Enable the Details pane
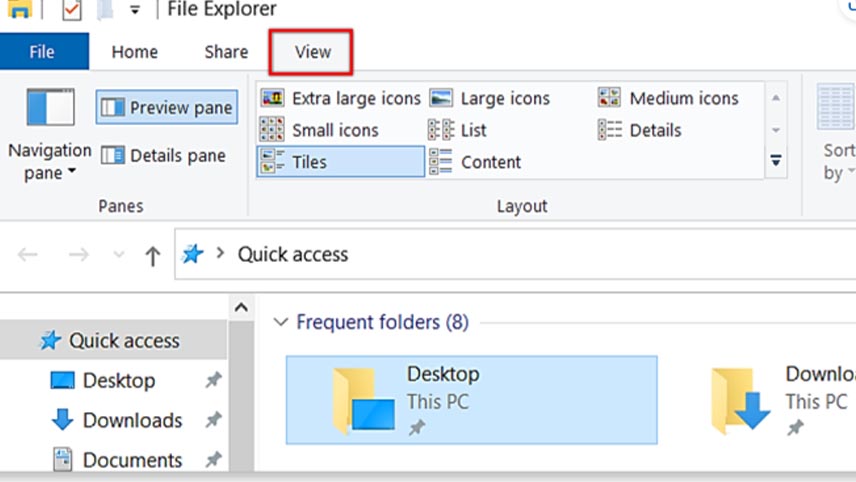Image resolution: width=856 pixels, height=482 pixels. (164, 156)
